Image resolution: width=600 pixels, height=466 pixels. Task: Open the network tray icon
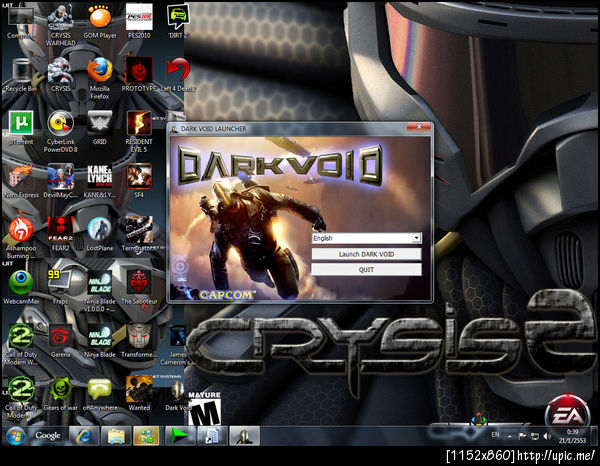pyautogui.click(x=535, y=436)
